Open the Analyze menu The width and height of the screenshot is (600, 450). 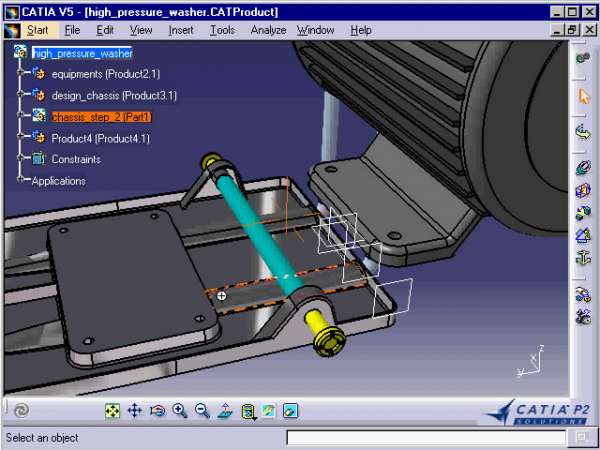tap(269, 30)
